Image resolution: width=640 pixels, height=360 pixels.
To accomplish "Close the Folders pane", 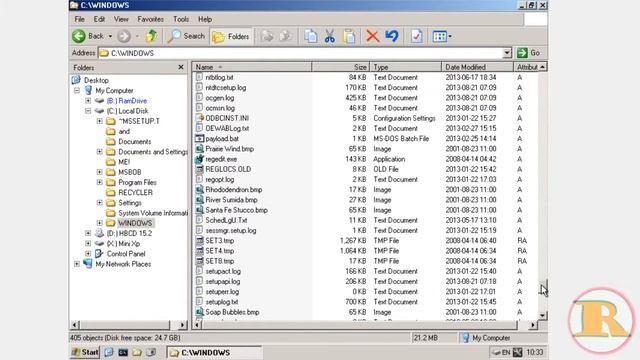I will [181, 67].
